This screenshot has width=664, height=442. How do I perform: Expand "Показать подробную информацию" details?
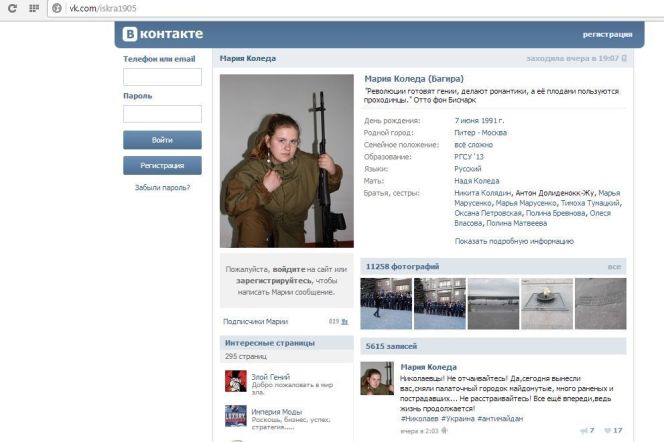[514, 241]
